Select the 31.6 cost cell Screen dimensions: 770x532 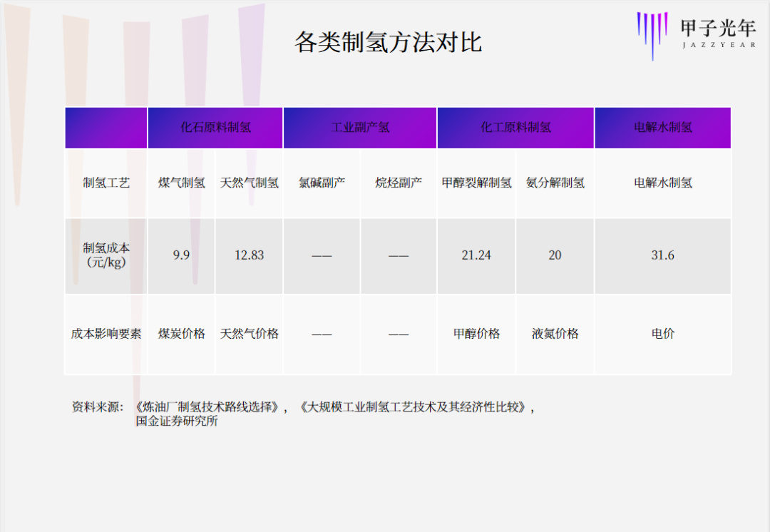[662, 255]
